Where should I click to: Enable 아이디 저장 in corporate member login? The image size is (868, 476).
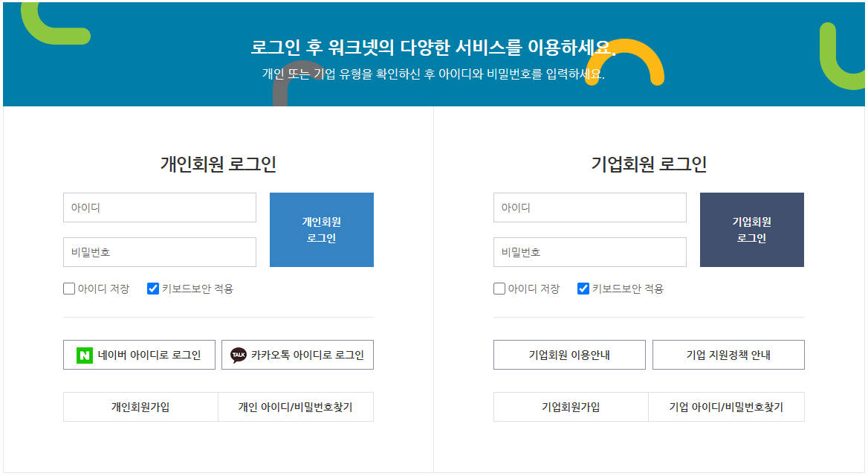point(498,288)
